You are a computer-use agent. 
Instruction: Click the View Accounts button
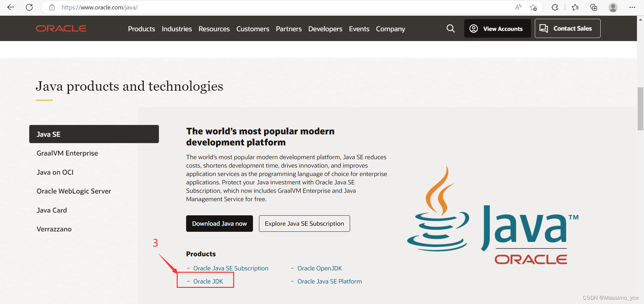coord(498,29)
